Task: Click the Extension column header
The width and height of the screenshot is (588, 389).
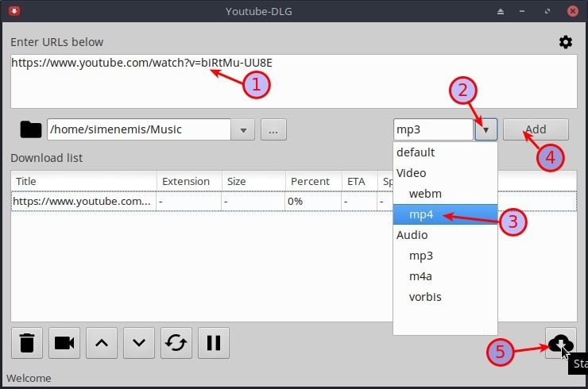Action: click(189, 181)
